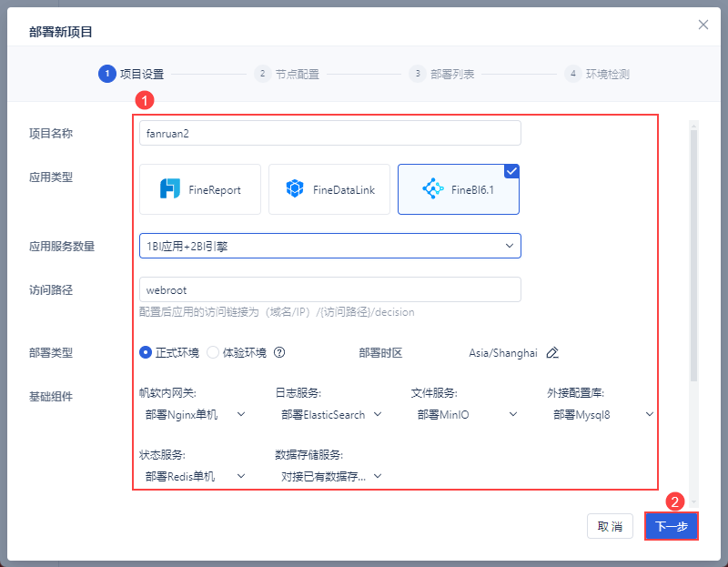Click the 部署时区 label
This screenshot has width=728, height=567.
[x=380, y=353]
